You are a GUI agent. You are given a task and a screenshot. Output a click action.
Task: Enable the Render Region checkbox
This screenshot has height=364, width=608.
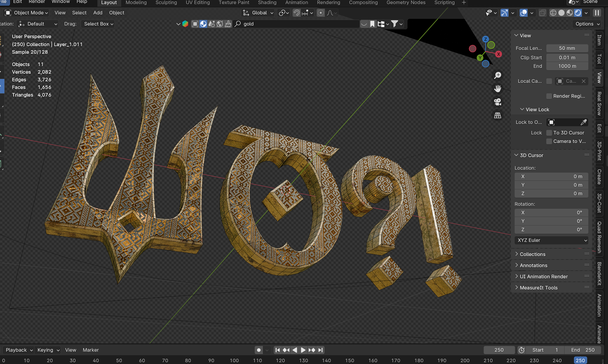[x=549, y=96]
